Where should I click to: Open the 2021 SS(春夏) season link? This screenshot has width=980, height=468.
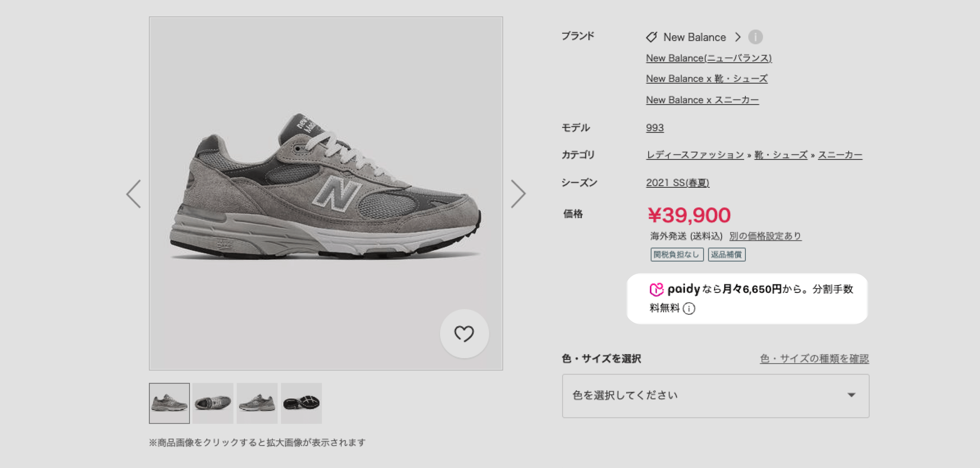pyautogui.click(x=677, y=183)
